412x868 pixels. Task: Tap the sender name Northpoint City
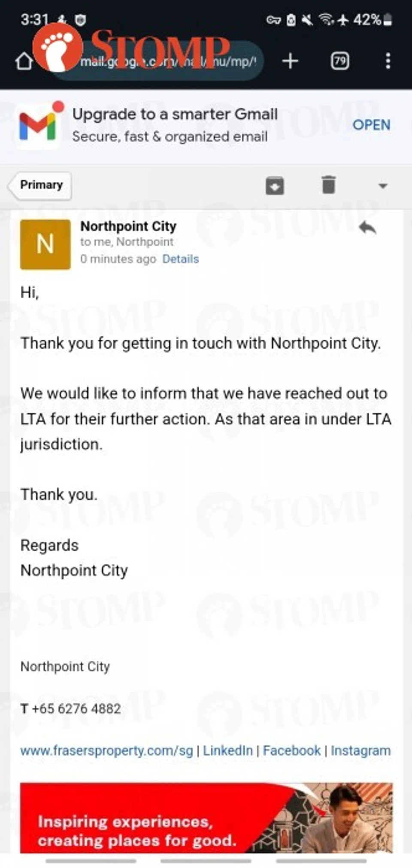(x=128, y=226)
